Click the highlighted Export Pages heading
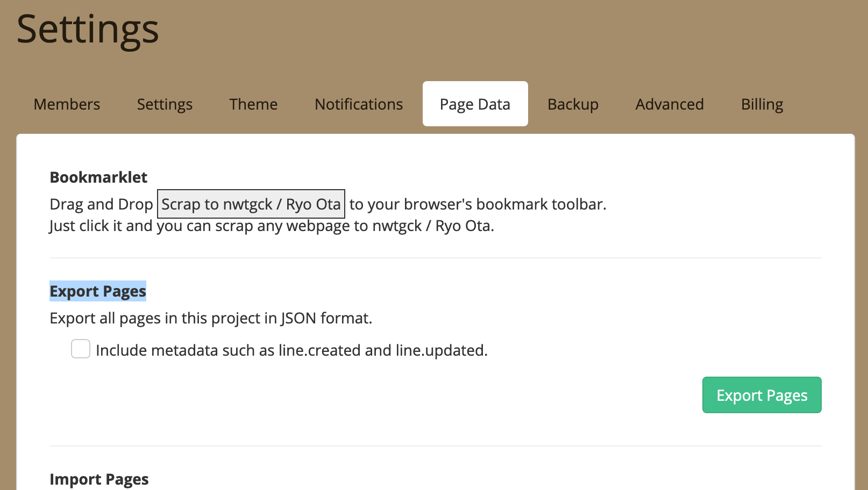This screenshot has height=490, width=868. [98, 291]
